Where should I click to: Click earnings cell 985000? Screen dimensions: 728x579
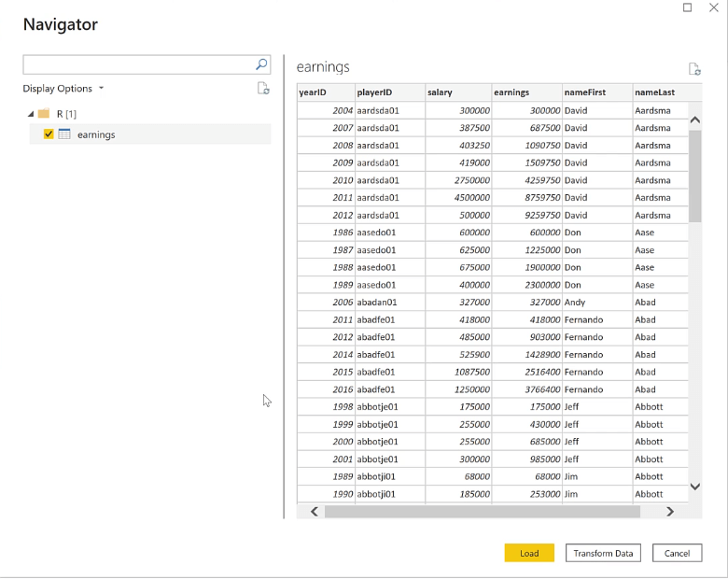[x=527, y=459]
